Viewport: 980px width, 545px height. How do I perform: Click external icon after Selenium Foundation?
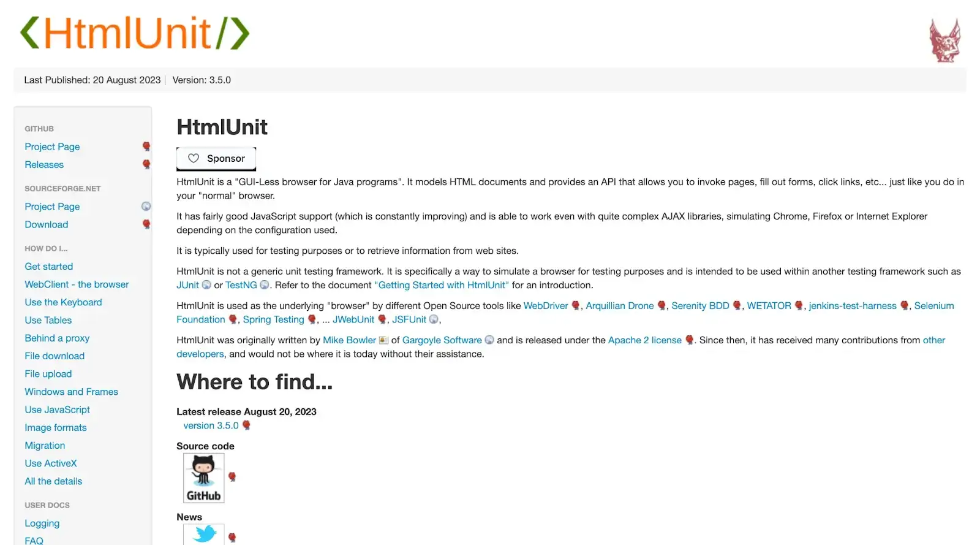pos(233,319)
